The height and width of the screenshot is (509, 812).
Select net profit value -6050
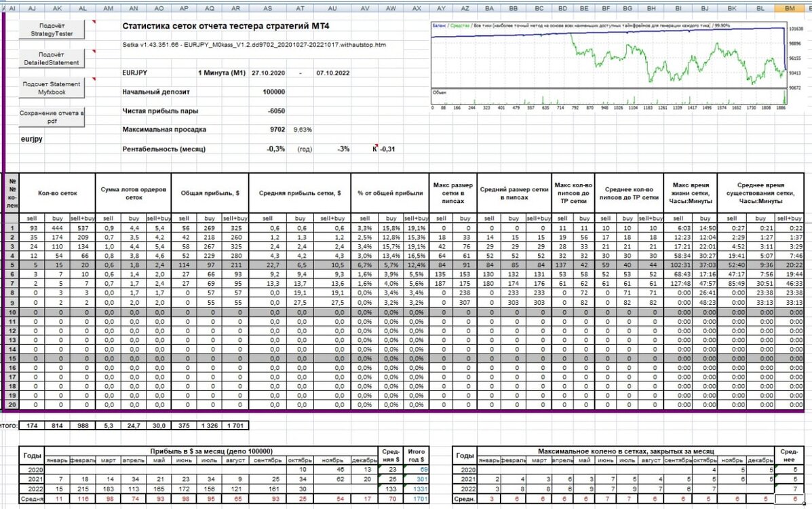click(x=277, y=111)
